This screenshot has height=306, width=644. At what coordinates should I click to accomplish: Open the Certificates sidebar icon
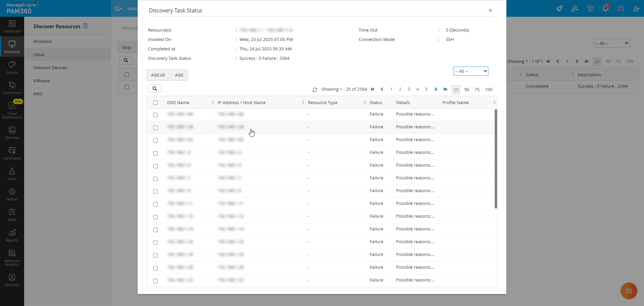[x=12, y=154]
